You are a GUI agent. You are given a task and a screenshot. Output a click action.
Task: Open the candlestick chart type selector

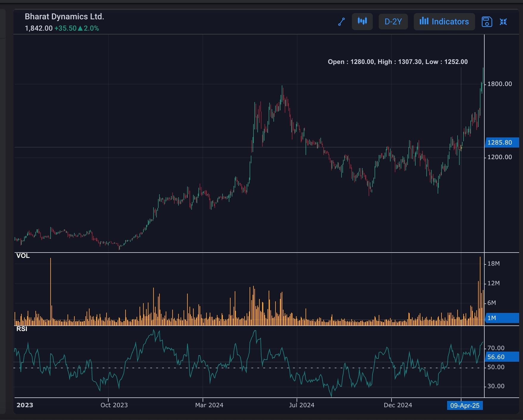(362, 21)
